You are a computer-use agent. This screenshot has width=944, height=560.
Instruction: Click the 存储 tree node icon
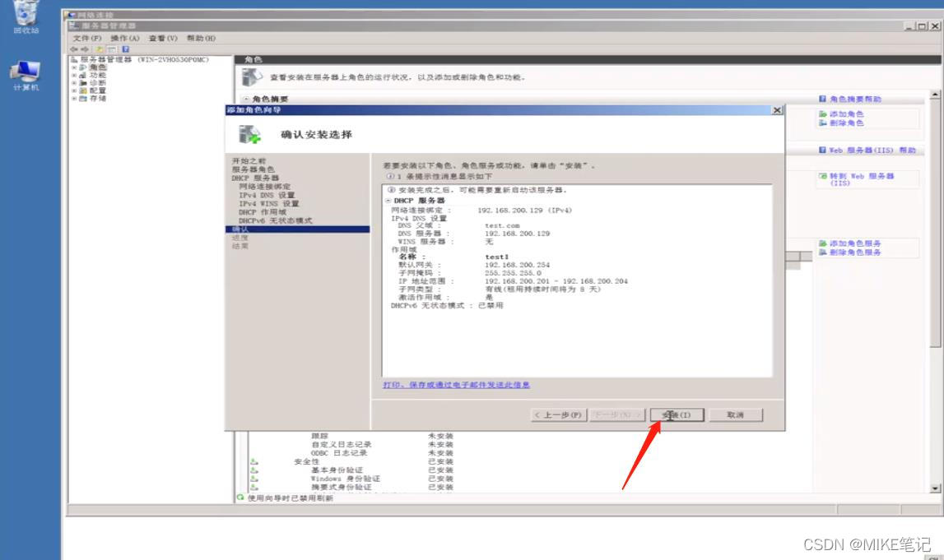83,98
